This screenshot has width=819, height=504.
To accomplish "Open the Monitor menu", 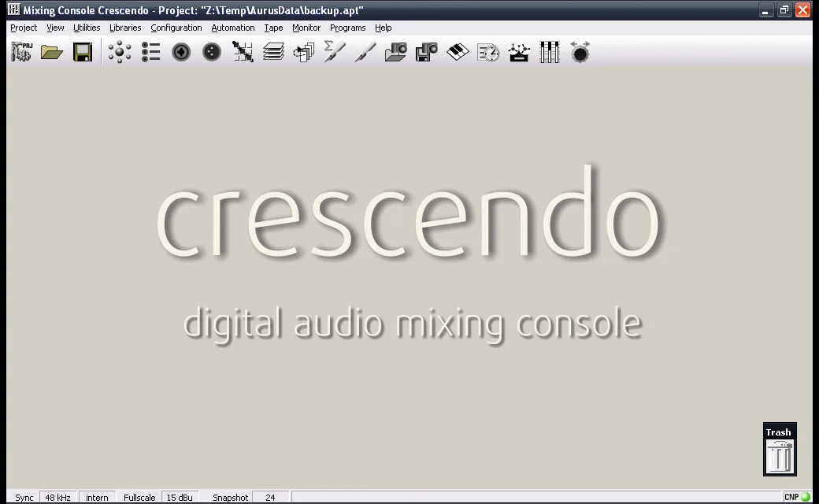I will (x=306, y=28).
